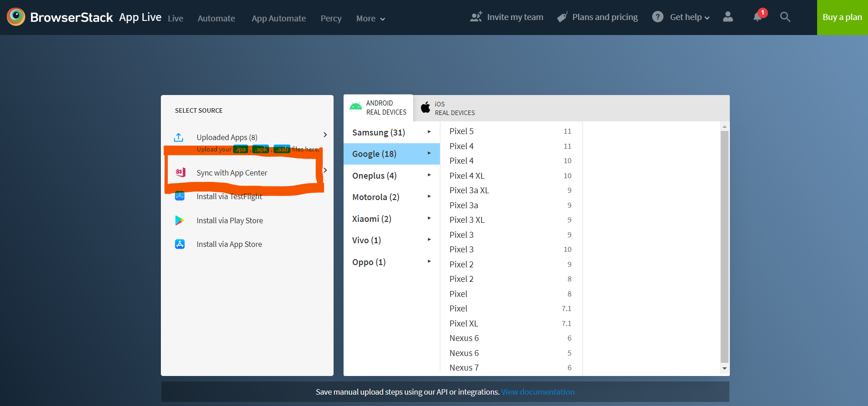Select Vivo (1) brand
This screenshot has width=868, height=406.
click(392, 240)
